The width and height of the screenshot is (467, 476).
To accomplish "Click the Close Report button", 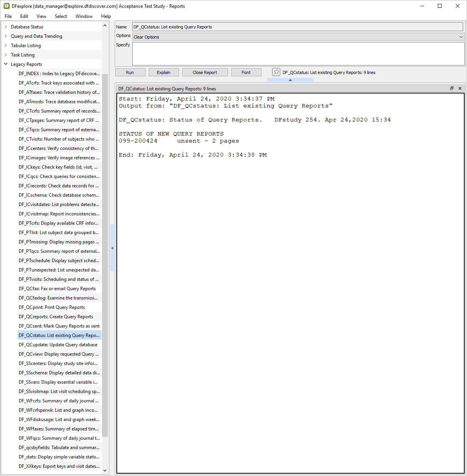I will [x=205, y=72].
